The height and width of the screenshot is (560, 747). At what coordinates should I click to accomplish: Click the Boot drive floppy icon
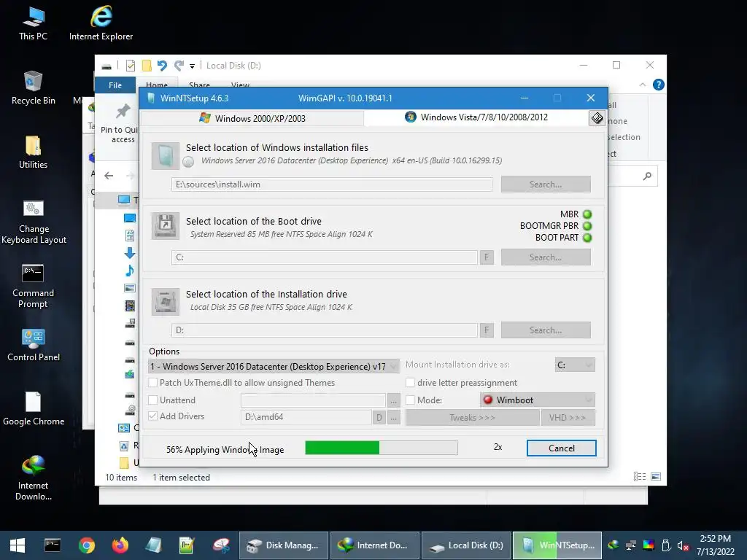point(166,226)
